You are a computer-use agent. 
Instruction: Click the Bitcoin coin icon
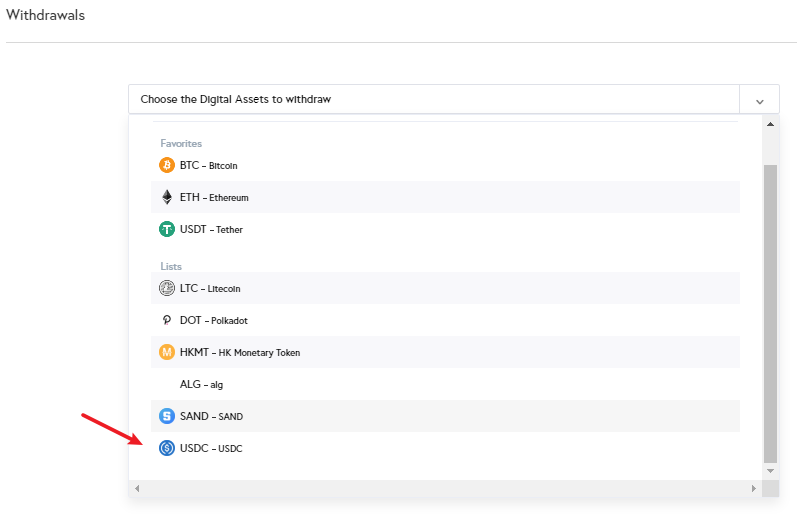click(167, 165)
